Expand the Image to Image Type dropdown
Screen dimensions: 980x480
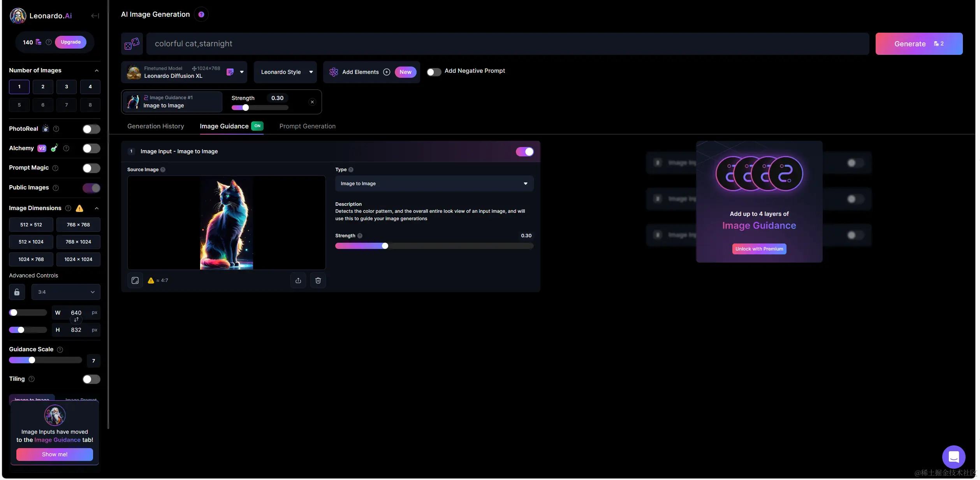(x=434, y=184)
